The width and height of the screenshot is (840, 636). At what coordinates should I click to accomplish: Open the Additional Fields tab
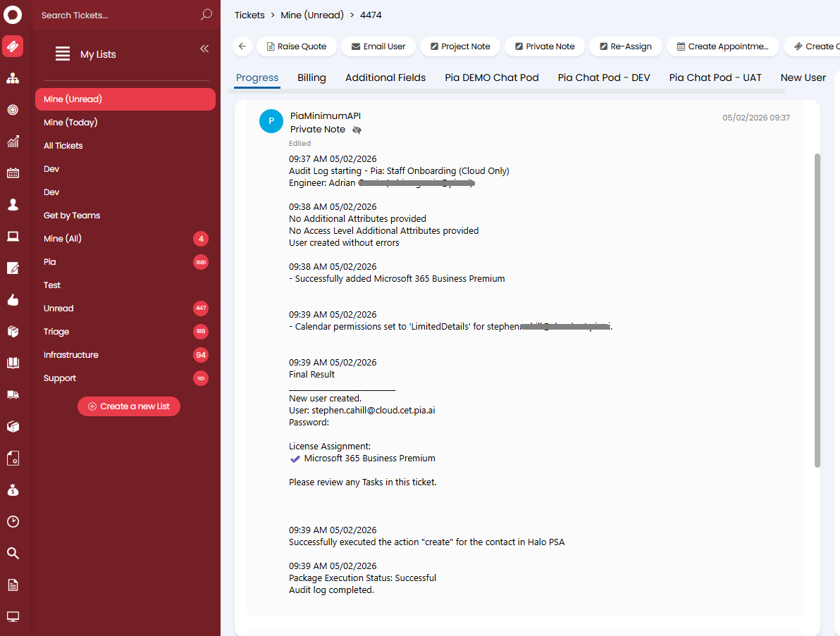(385, 77)
